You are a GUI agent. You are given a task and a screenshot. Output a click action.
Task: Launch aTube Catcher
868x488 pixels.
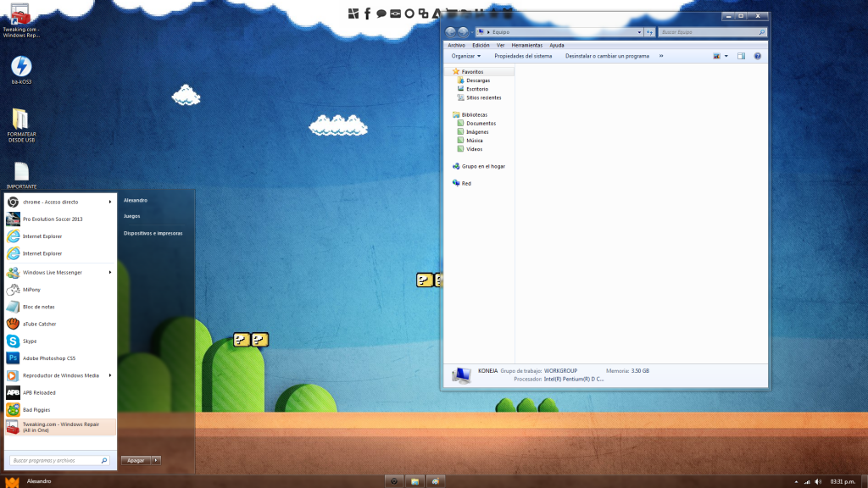[60, 324]
